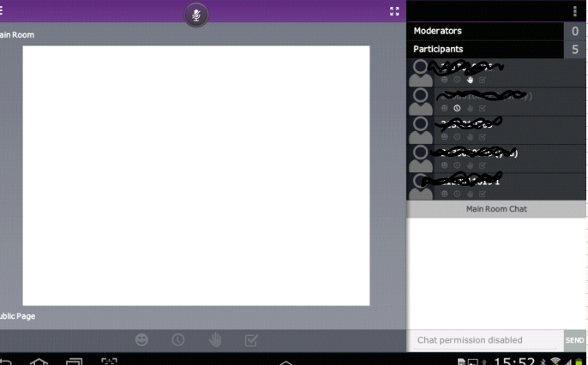Toggle the microphone mute button
The image size is (588, 365).
[x=196, y=15]
